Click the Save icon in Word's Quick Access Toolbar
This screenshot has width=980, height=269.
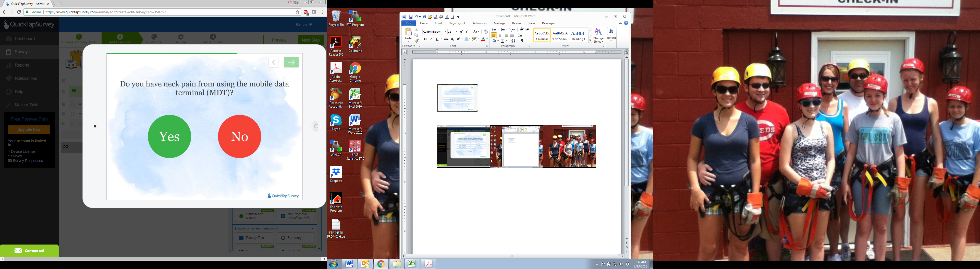point(410,17)
